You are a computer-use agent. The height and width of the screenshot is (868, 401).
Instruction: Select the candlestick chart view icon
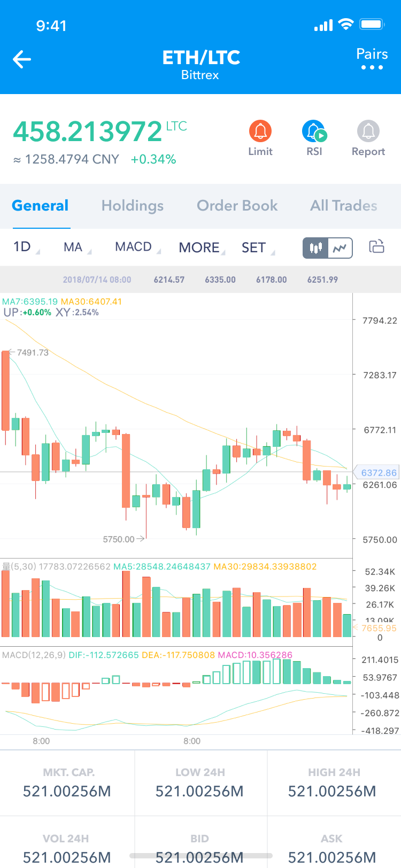(315, 247)
